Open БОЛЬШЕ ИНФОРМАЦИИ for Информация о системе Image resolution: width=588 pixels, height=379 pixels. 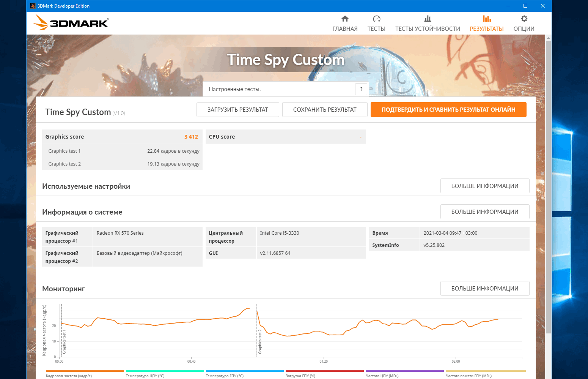click(485, 212)
